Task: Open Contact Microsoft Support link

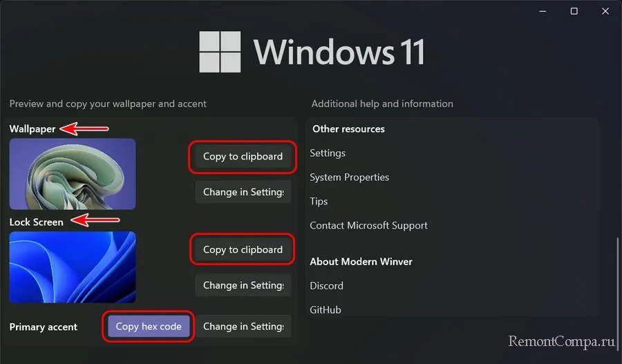Action: point(368,226)
